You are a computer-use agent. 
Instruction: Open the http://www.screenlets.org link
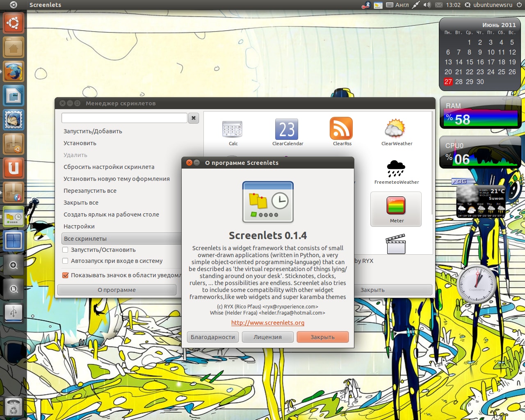pyautogui.click(x=268, y=323)
